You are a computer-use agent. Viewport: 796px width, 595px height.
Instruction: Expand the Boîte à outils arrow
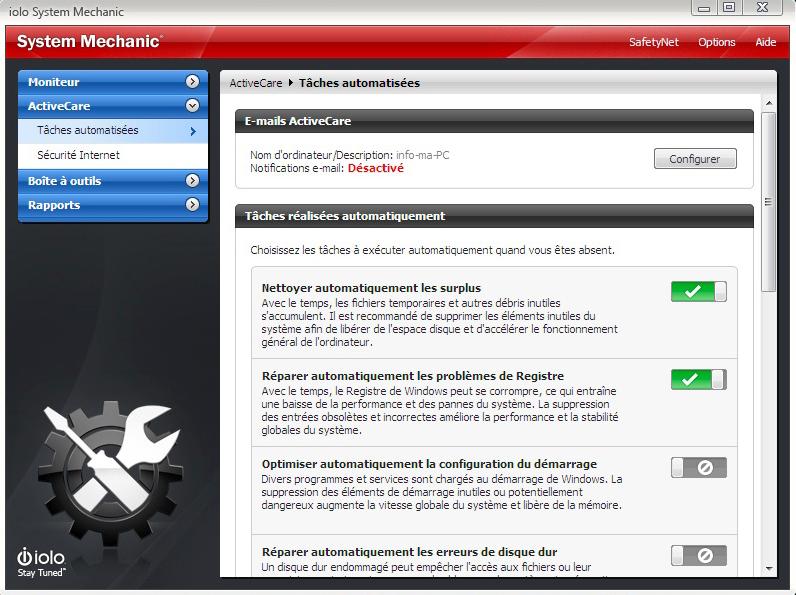point(192,180)
